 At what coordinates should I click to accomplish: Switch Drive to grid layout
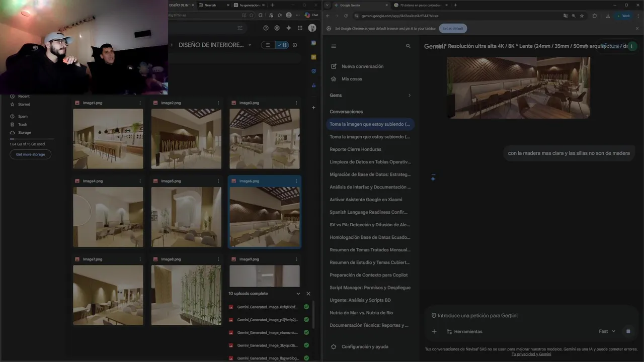[282, 45]
